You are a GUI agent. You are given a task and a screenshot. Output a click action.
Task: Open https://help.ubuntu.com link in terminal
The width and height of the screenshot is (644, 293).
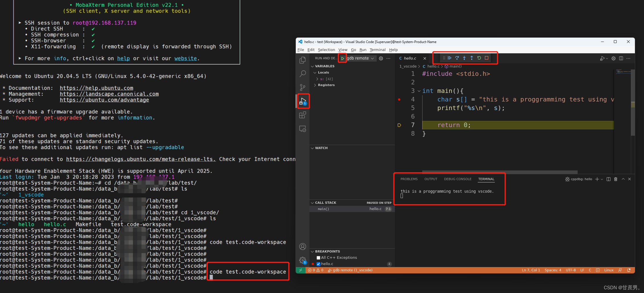(x=97, y=88)
